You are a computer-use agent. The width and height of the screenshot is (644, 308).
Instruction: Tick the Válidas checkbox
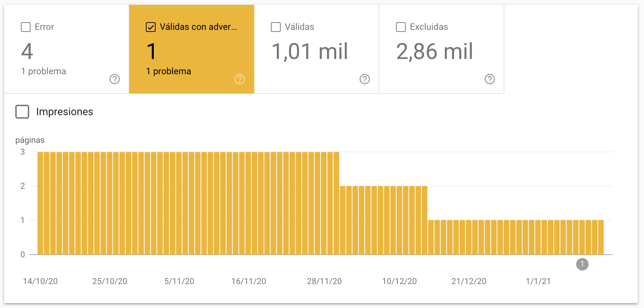(x=276, y=27)
